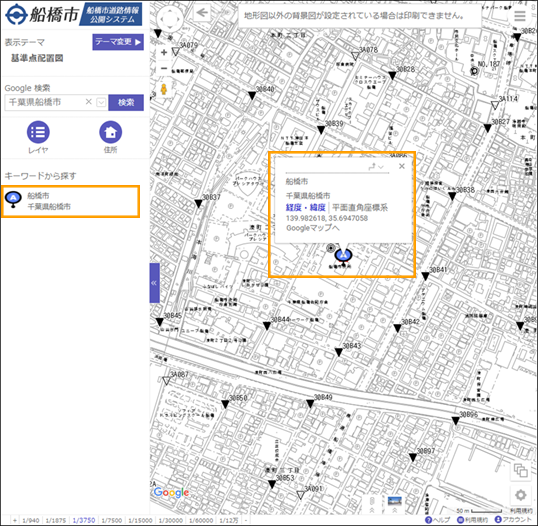Click the テーマ変更 button
Viewport: 538px width, 526px height.
click(118, 42)
